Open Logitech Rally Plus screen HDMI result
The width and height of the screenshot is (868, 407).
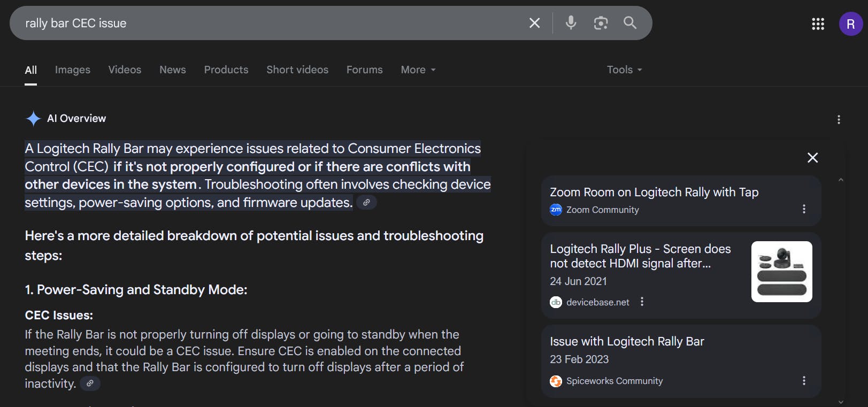(x=640, y=256)
